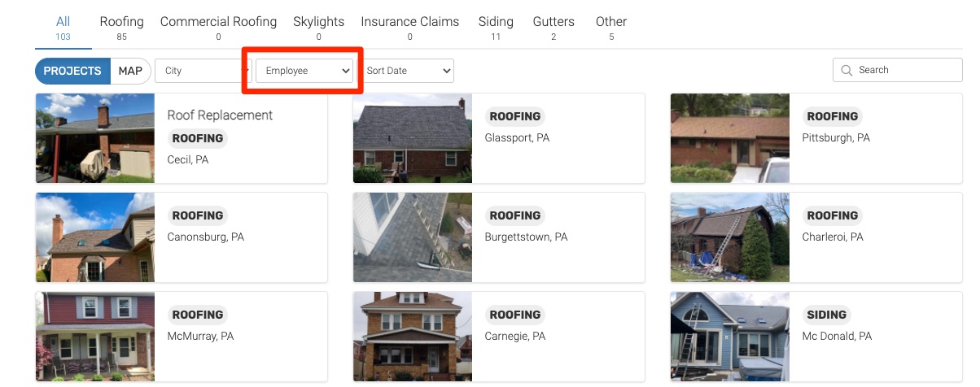Click the Roof Replacement project title
This screenshot has width=980, height=387.
(220, 115)
